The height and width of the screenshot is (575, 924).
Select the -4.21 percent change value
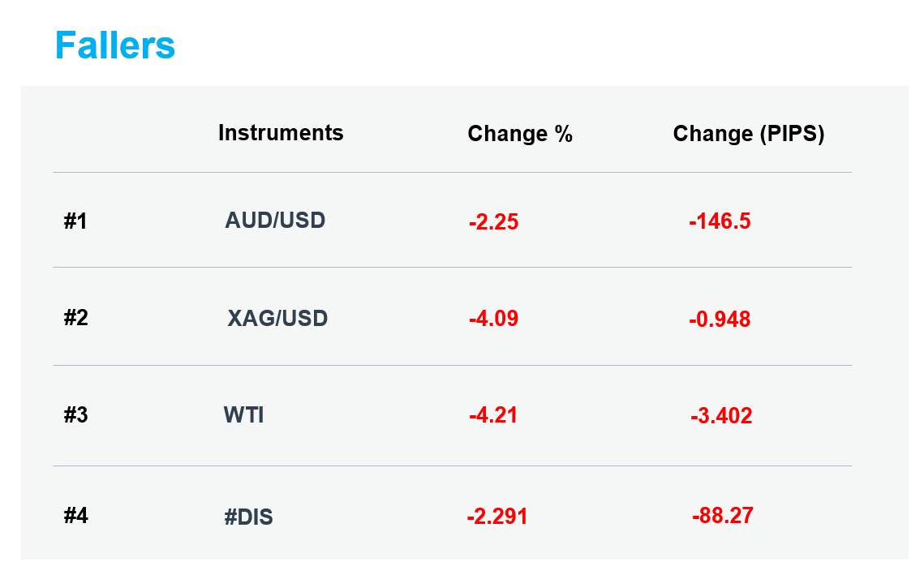tap(493, 414)
